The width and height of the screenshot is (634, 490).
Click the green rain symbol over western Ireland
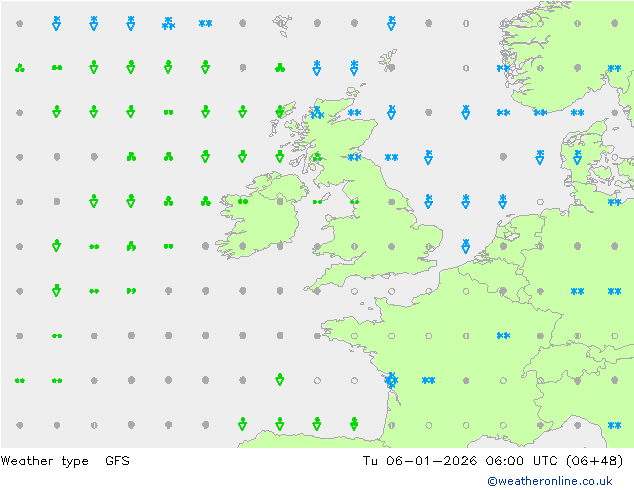(x=243, y=201)
